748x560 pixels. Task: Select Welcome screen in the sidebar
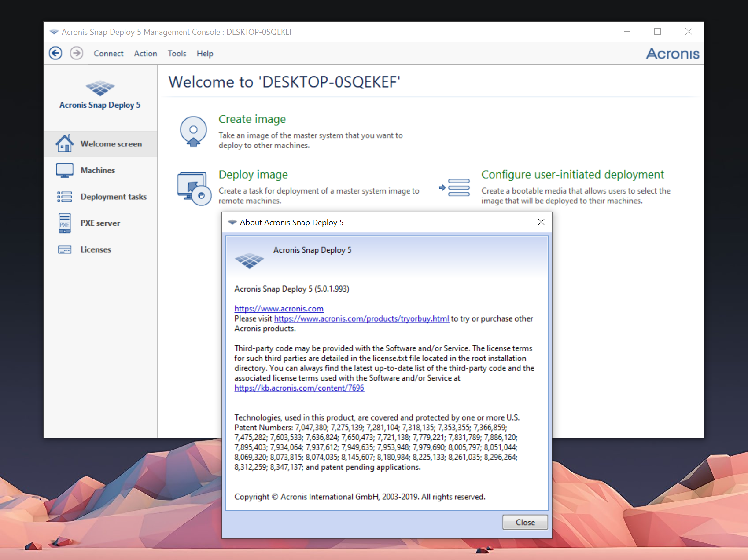pyautogui.click(x=100, y=144)
